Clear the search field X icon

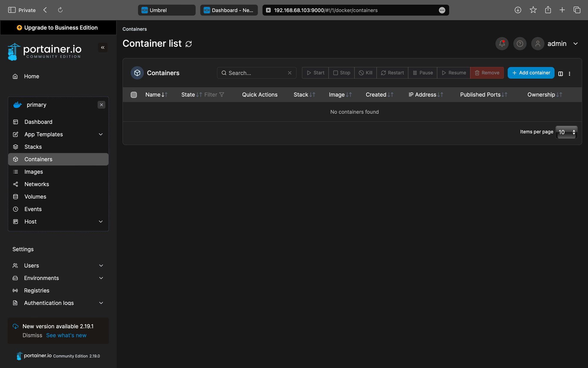290,73
